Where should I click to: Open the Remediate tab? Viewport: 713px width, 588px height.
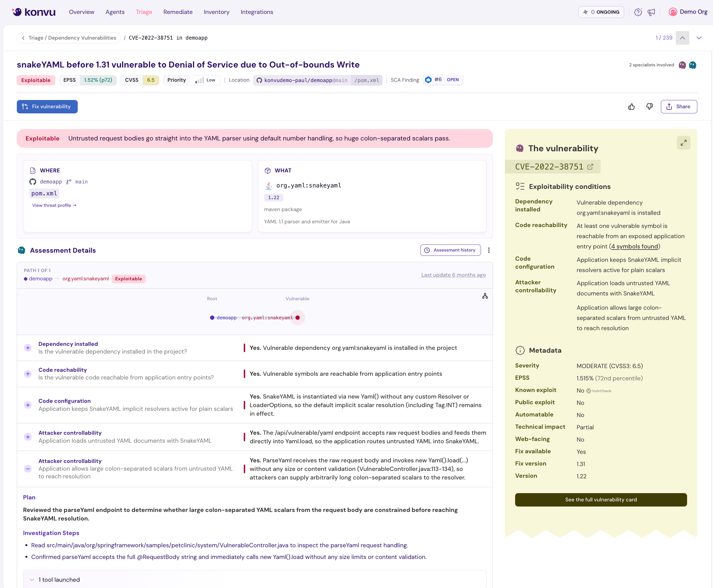pos(178,12)
